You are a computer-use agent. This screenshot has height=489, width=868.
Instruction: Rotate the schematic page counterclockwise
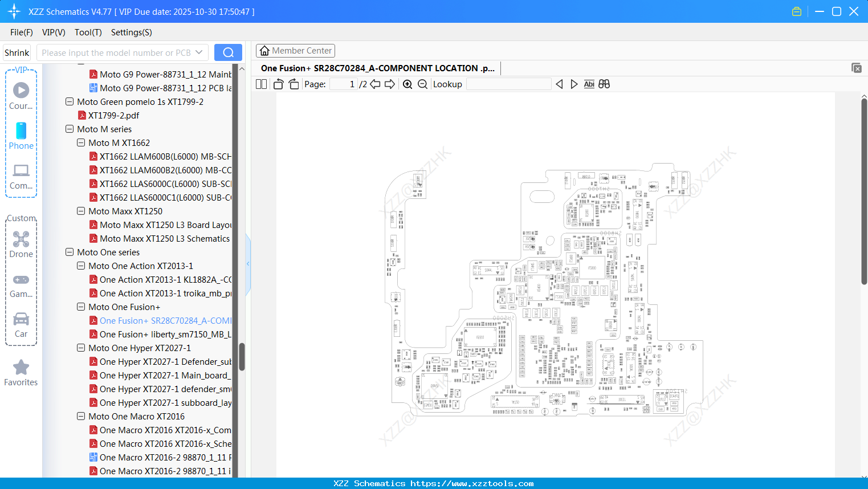point(278,84)
